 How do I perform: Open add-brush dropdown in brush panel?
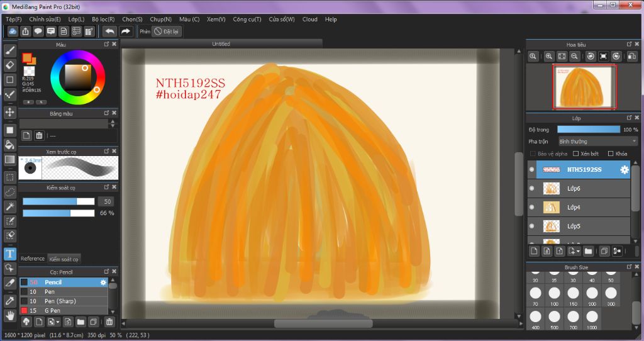(54, 321)
